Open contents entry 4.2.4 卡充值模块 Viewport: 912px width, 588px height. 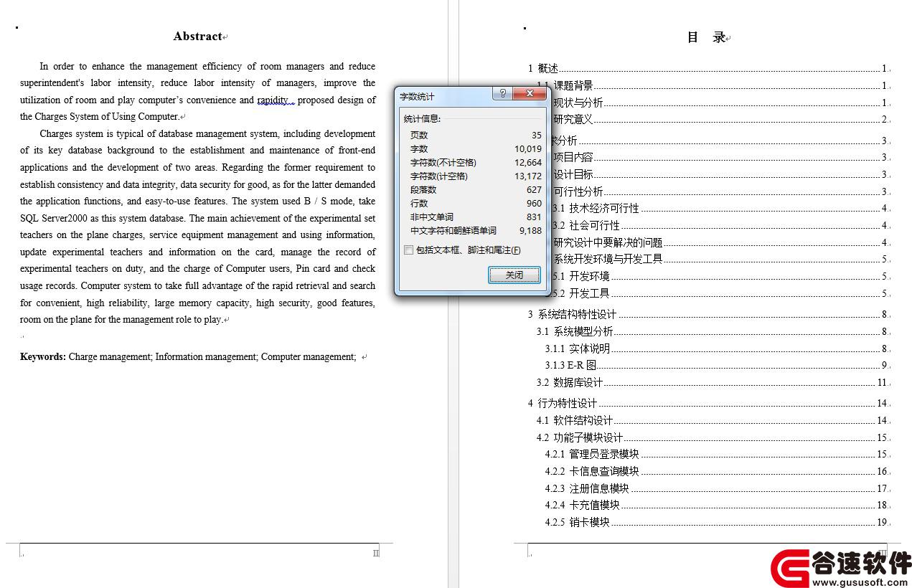tap(716, 505)
